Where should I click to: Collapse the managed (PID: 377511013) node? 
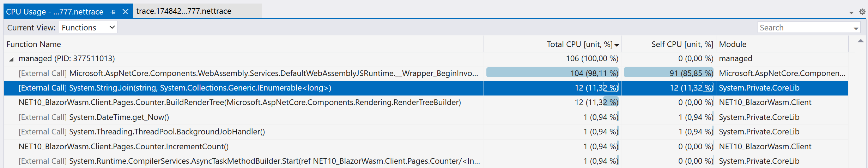click(x=11, y=59)
